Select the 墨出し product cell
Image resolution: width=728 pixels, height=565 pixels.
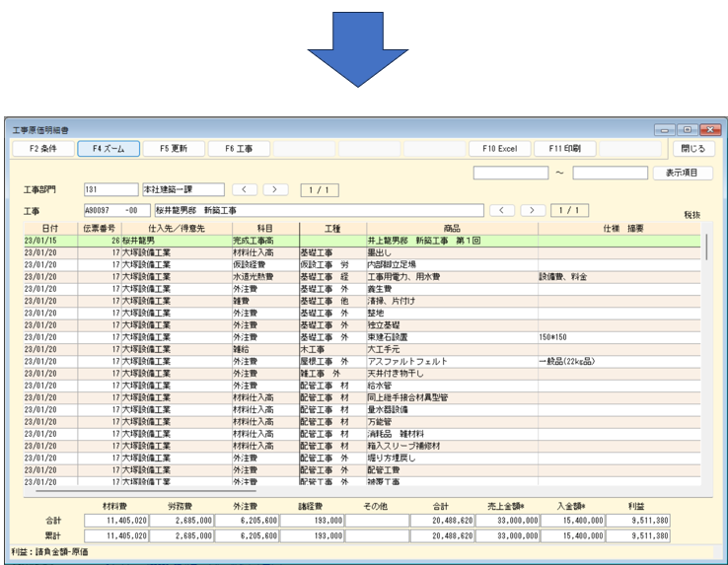click(452, 252)
